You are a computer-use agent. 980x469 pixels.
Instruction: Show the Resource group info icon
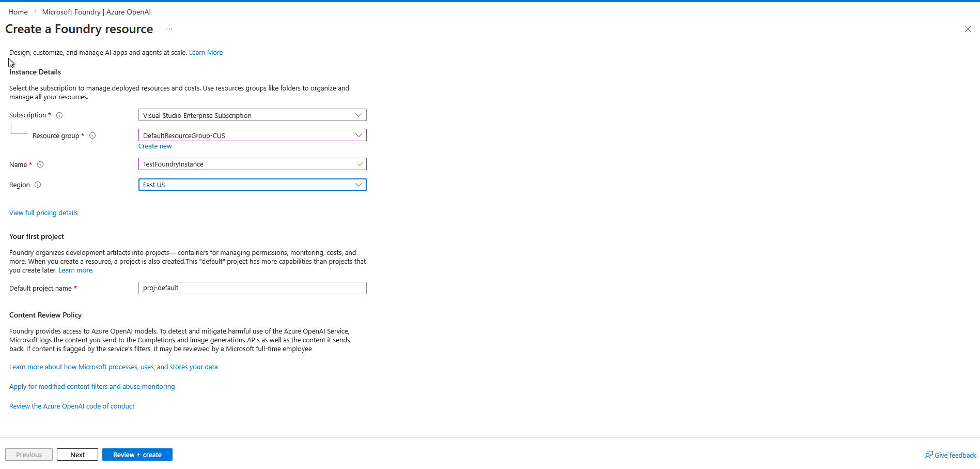92,135
